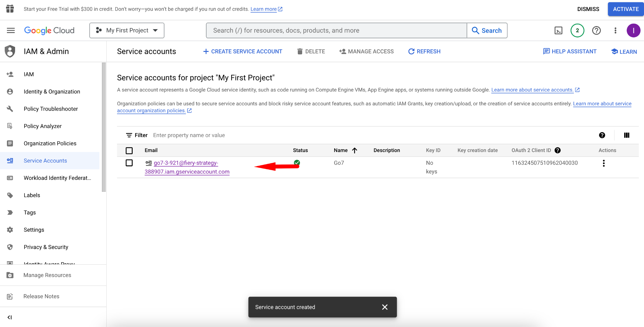Open Cloud Shell terminal
644x327 pixels.
tap(558, 30)
